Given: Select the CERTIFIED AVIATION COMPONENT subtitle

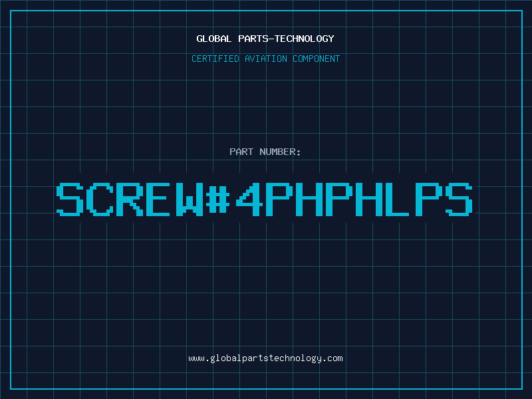Looking at the screenshot, I should (265, 59).
